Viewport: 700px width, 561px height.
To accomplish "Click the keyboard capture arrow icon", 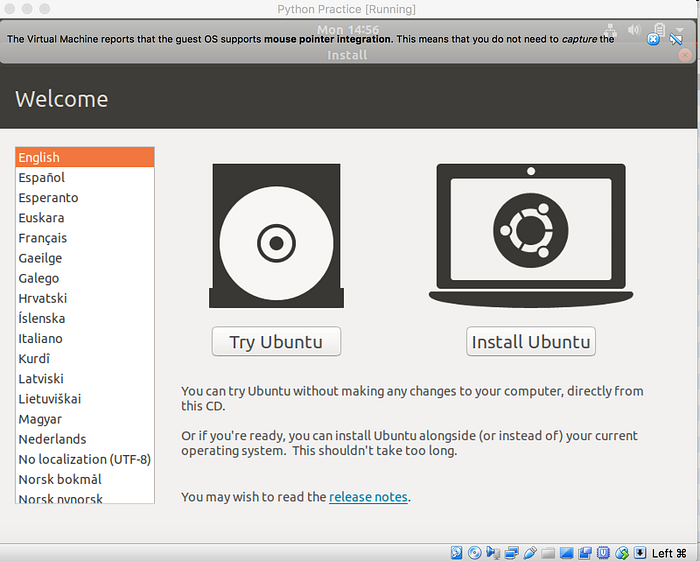I will coord(640,553).
